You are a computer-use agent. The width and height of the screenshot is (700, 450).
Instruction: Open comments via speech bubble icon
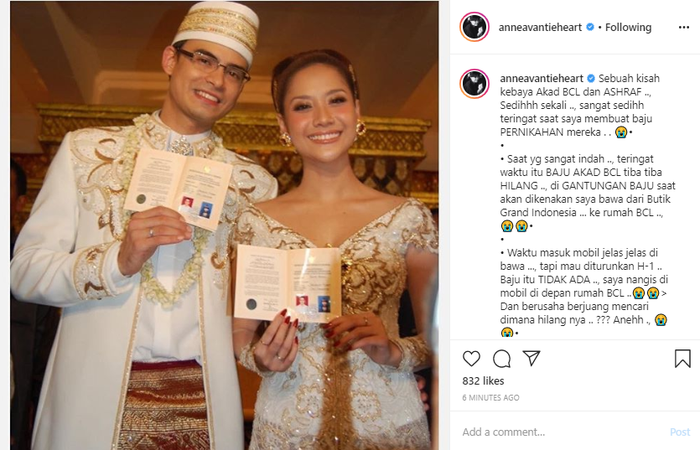[502, 358]
